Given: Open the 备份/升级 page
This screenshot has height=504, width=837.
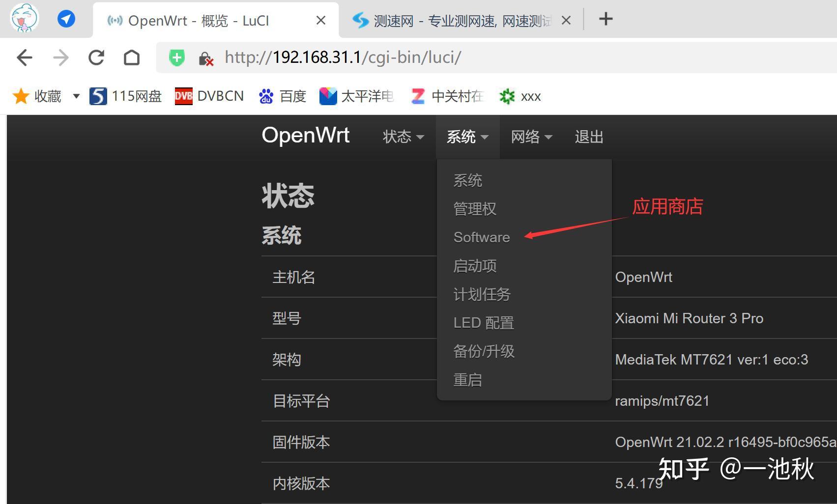Looking at the screenshot, I should (484, 351).
